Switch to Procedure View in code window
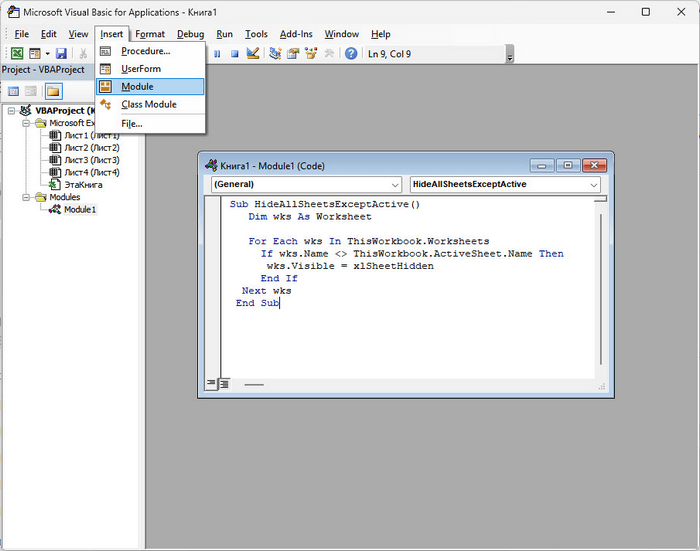Viewport: 700px width, 551px height. coord(211,383)
